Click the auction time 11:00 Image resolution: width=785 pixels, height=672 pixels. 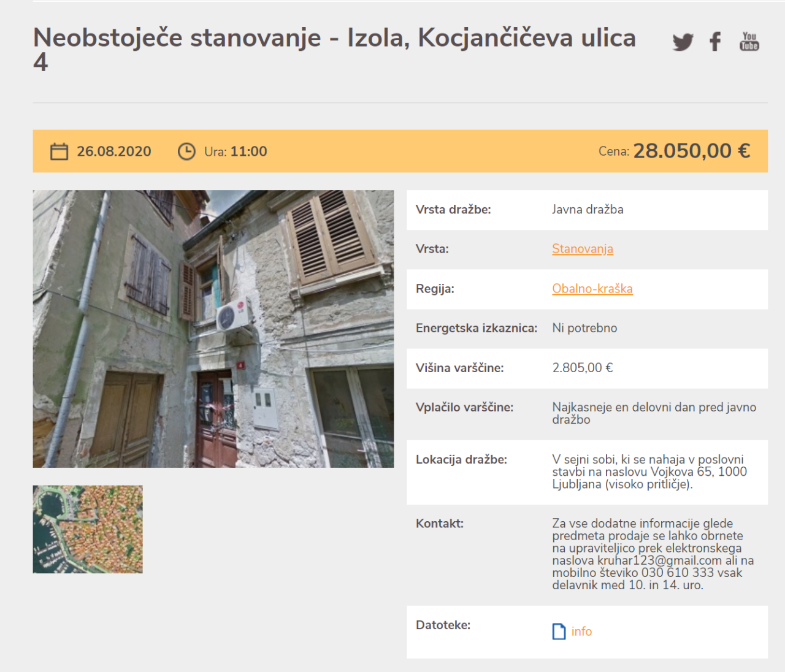[248, 151]
